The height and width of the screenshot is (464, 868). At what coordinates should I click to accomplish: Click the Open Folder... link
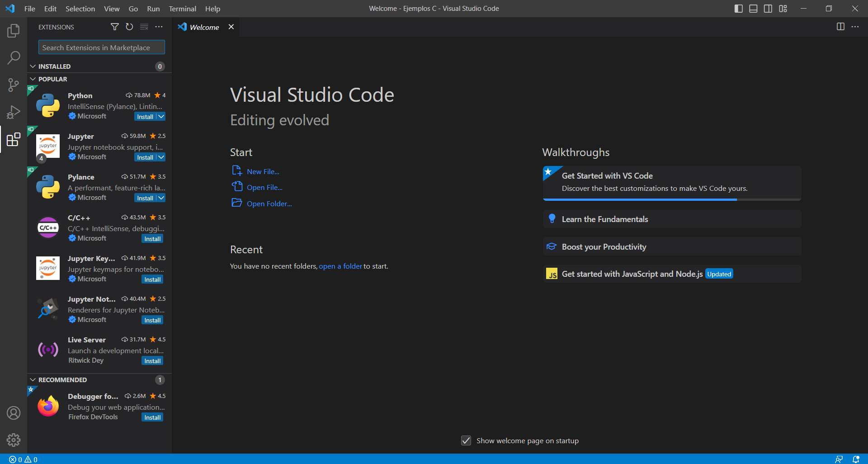pos(269,204)
